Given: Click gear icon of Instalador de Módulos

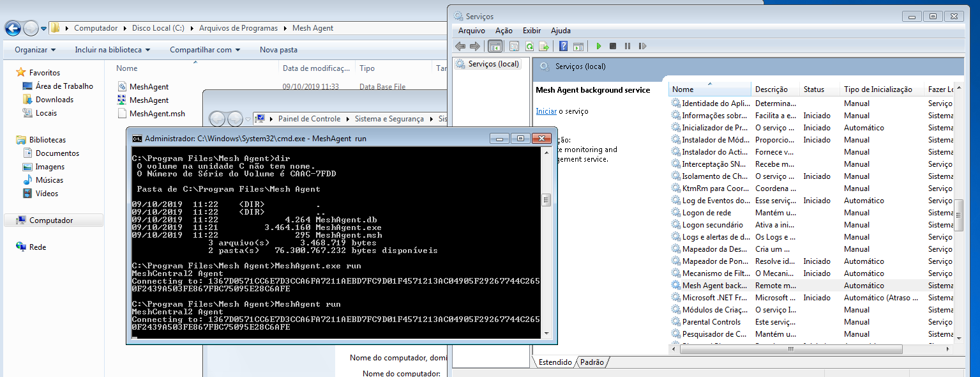Looking at the screenshot, I should coord(675,140).
